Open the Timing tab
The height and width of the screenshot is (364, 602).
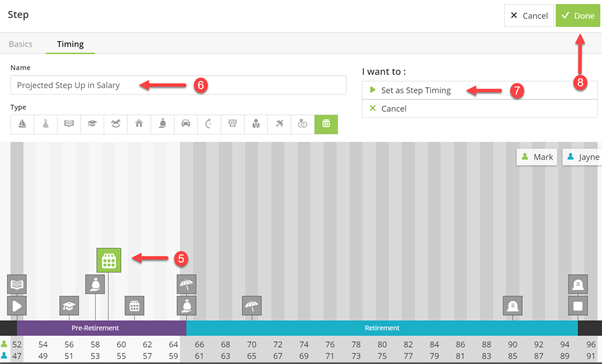click(x=70, y=44)
